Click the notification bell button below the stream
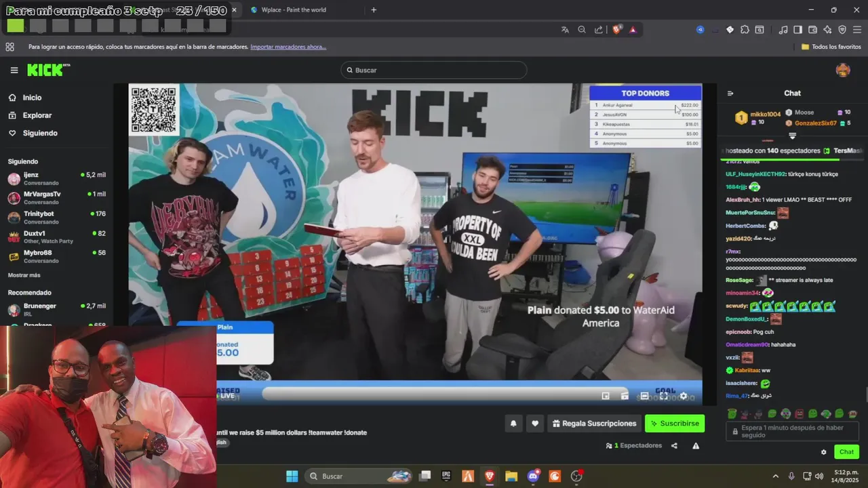The image size is (868, 488). pyautogui.click(x=513, y=424)
